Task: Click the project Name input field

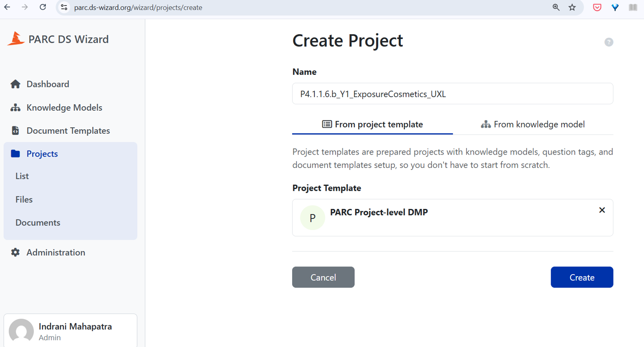Action: [452, 94]
